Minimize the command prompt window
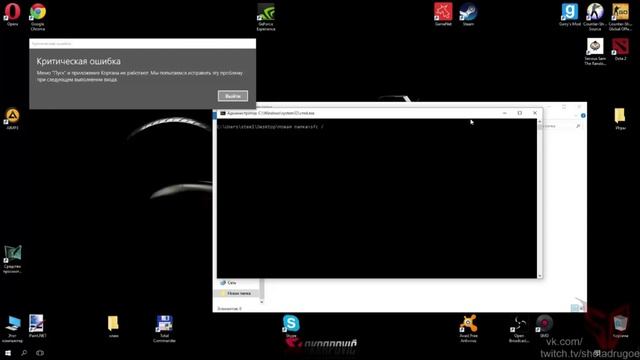640x360 pixels. 504,113
